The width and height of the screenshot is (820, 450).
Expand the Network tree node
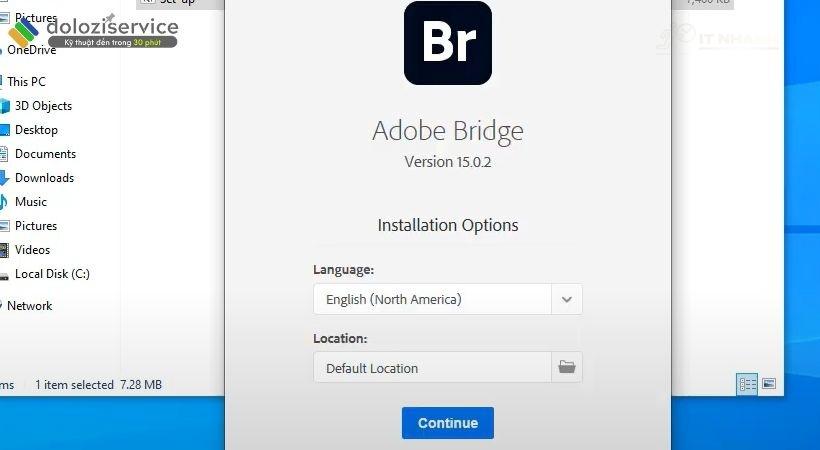click(x=2, y=306)
